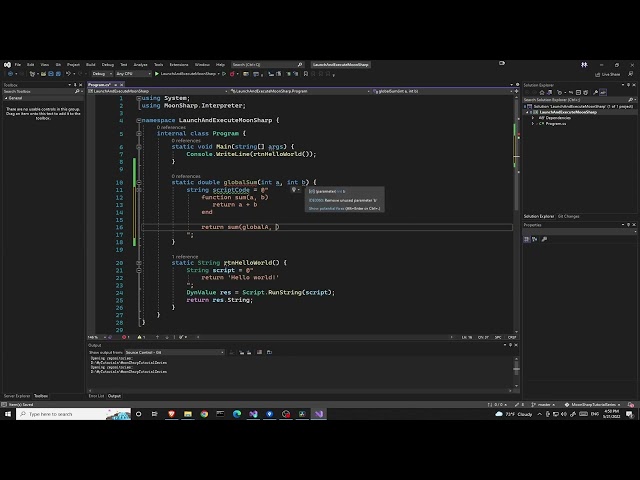The height and width of the screenshot is (480, 640).
Task: Click Brave browser taskbar icon
Action: 171,414
